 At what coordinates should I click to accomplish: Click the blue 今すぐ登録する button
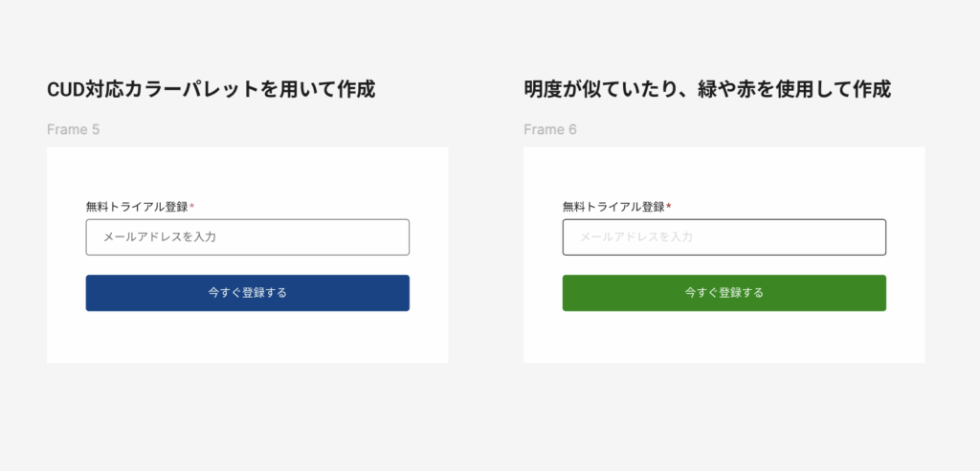click(248, 293)
